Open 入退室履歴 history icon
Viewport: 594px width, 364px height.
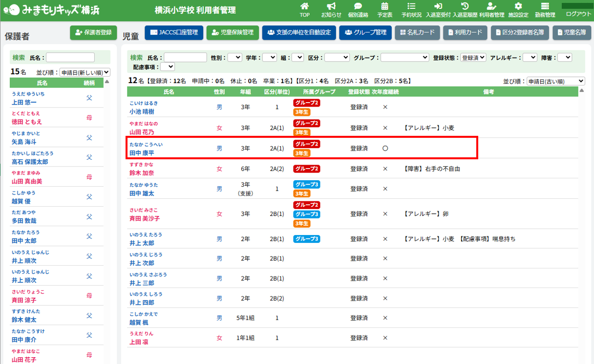465,7
